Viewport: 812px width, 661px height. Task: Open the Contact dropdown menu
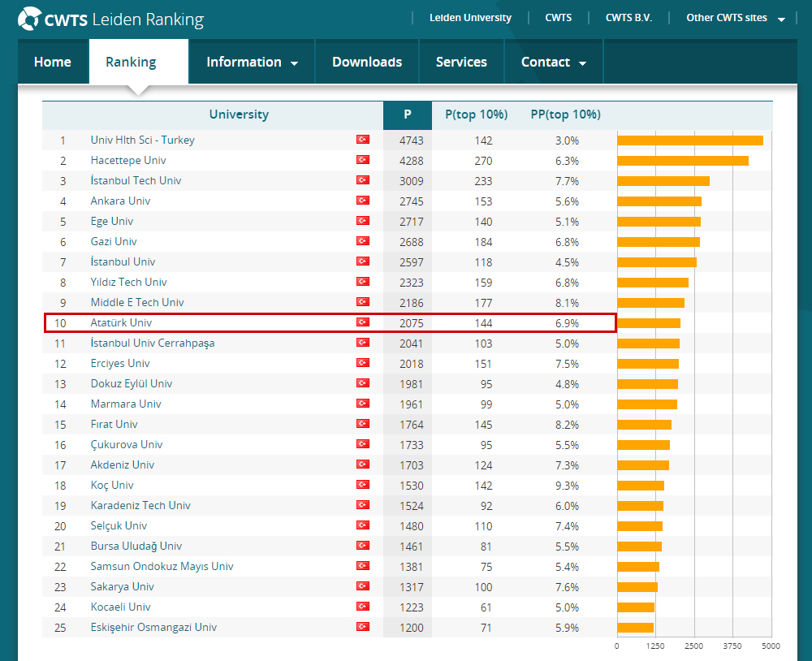coord(553,63)
